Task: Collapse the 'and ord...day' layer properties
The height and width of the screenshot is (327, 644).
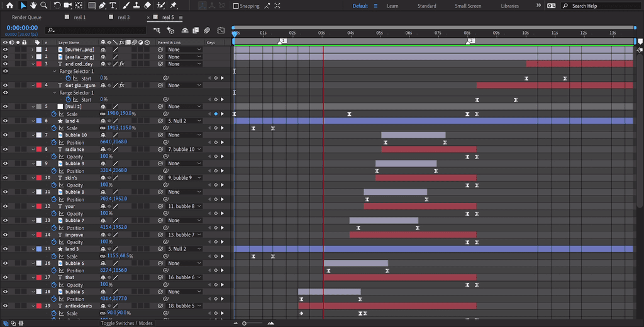Action: 33,64
